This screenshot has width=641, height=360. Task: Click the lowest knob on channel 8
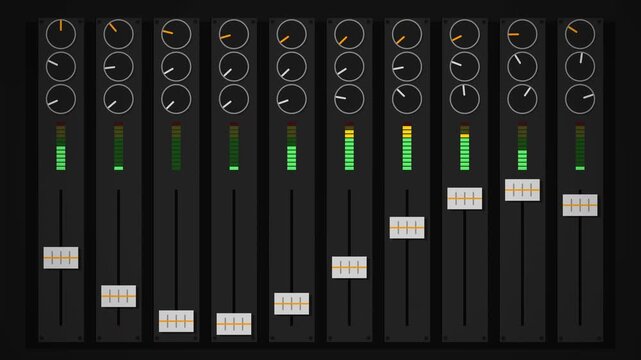click(x=464, y=99)
